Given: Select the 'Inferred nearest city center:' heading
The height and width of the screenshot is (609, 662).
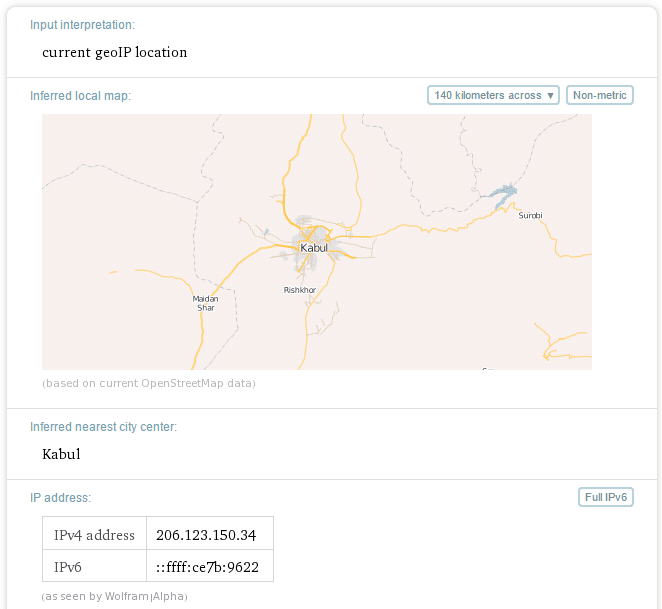Looking at the screenshot, I should click(103, 427).
